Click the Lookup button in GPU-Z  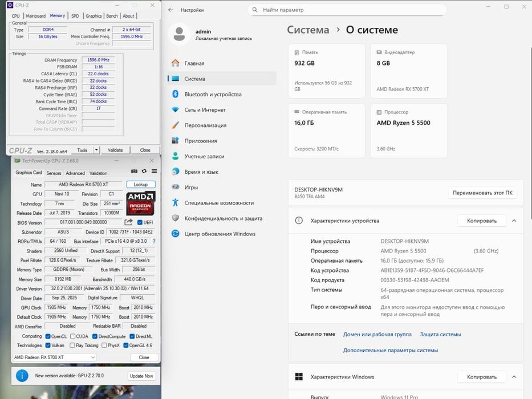coord(141,185)
